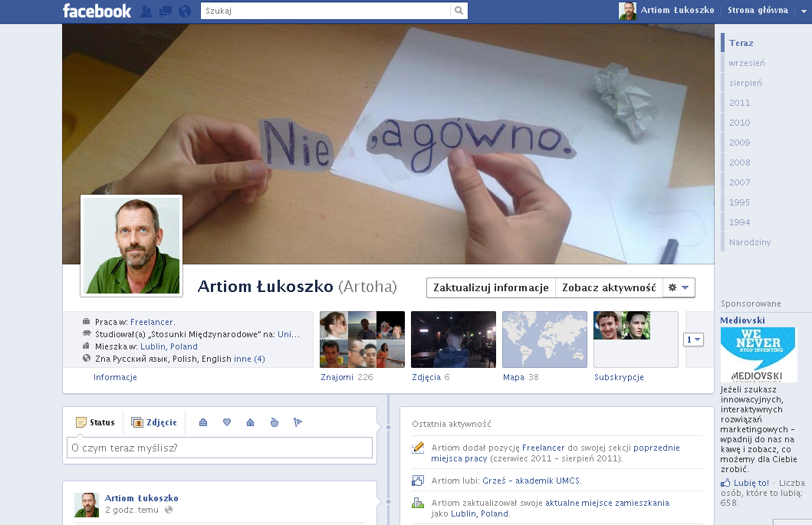Open Lublin, Poland in info section
This screenshot has width=812, height=525.
click(x=169, y=346)
